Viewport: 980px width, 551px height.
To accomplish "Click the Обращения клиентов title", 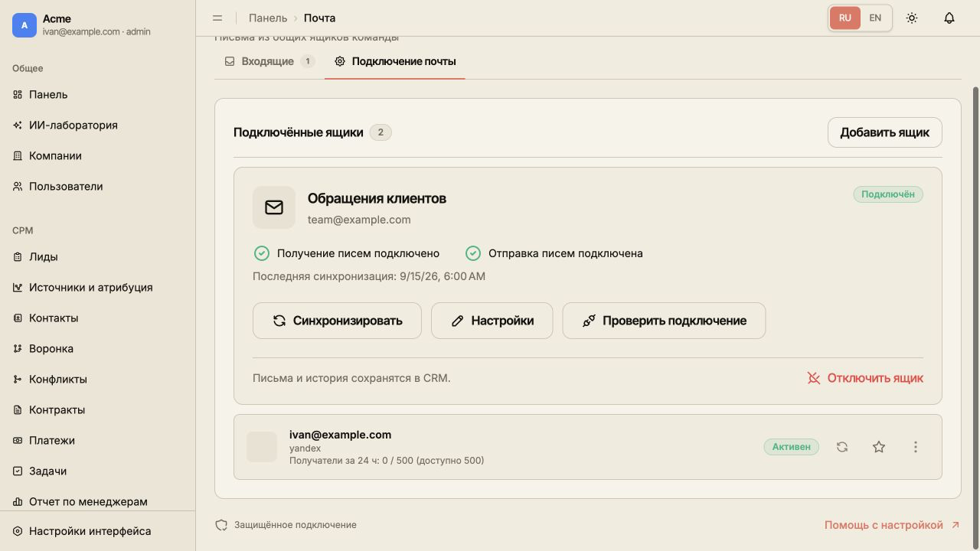I will (377, 198).
